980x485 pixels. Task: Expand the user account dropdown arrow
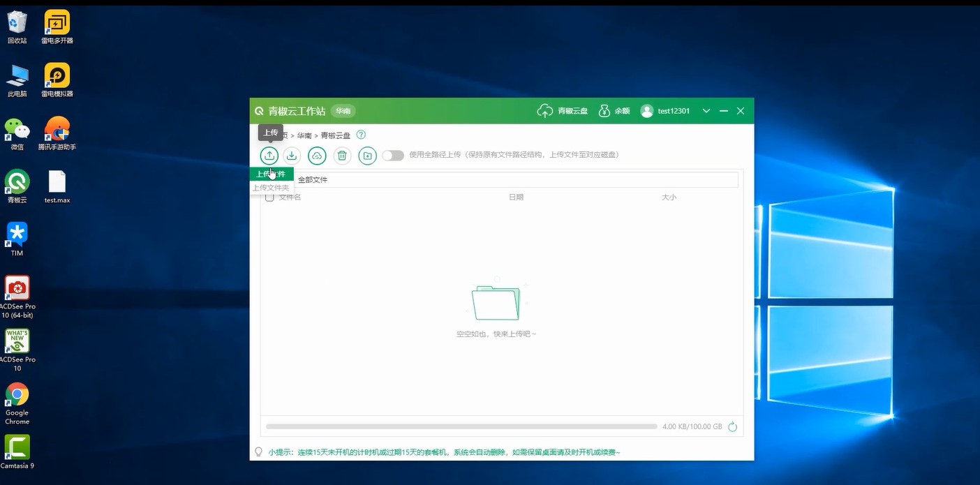click(x=706, y=111)
